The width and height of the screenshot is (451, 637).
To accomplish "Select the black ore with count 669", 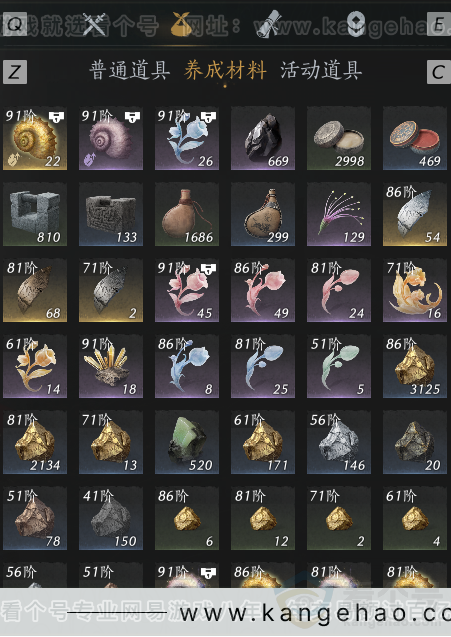I will coord(263,138).
